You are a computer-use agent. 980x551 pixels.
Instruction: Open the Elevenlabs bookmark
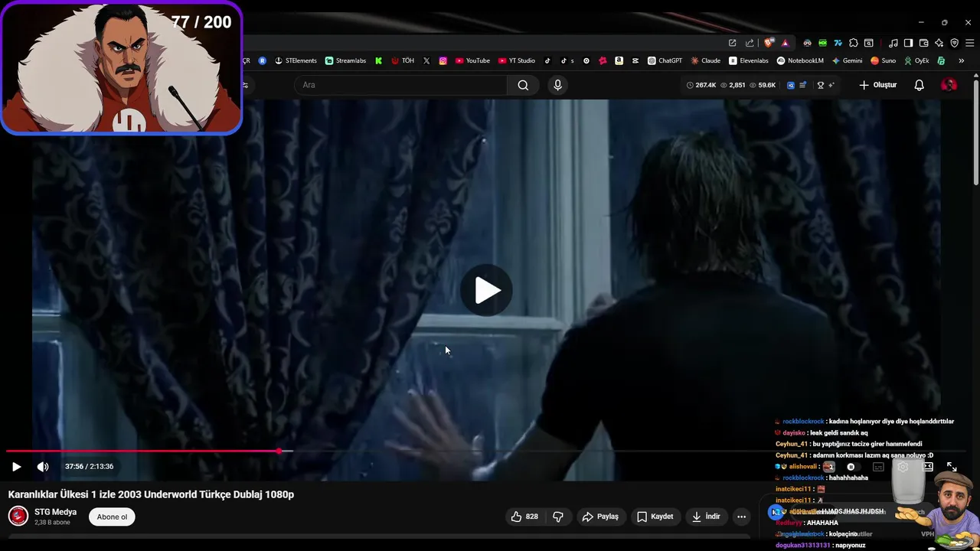[748, 60]
